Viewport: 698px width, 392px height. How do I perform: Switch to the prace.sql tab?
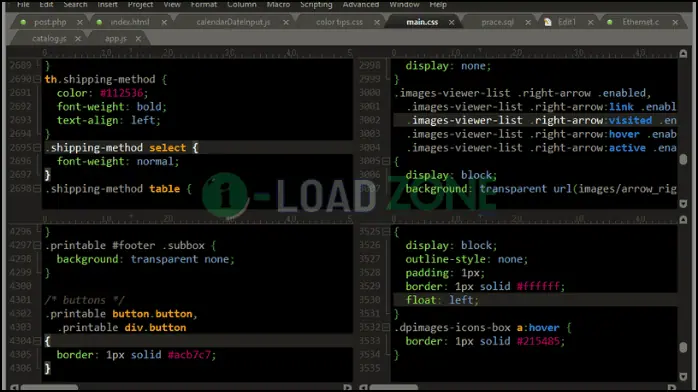497,22
